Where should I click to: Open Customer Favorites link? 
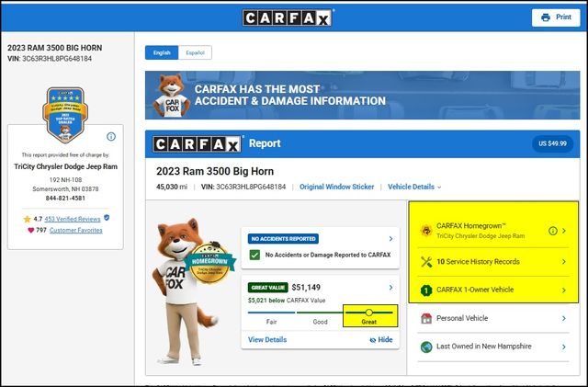click(75, 230)
